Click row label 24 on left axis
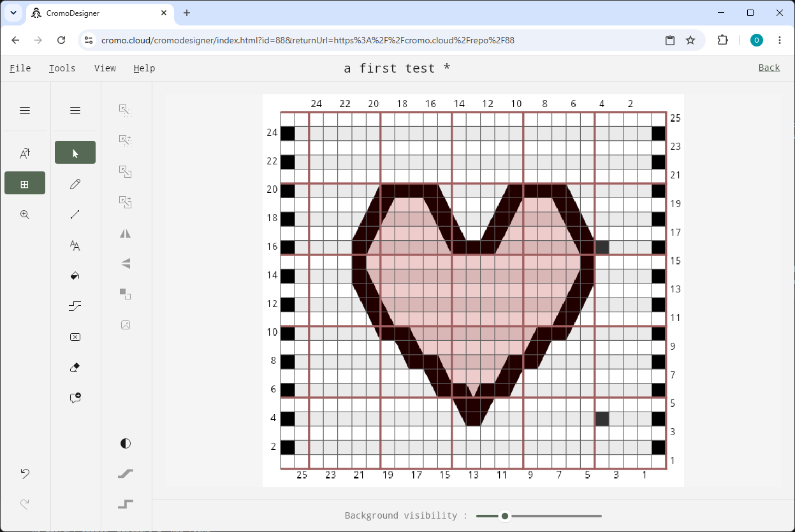The height and width of the screenshot is (532, 795). click(272, 133)
